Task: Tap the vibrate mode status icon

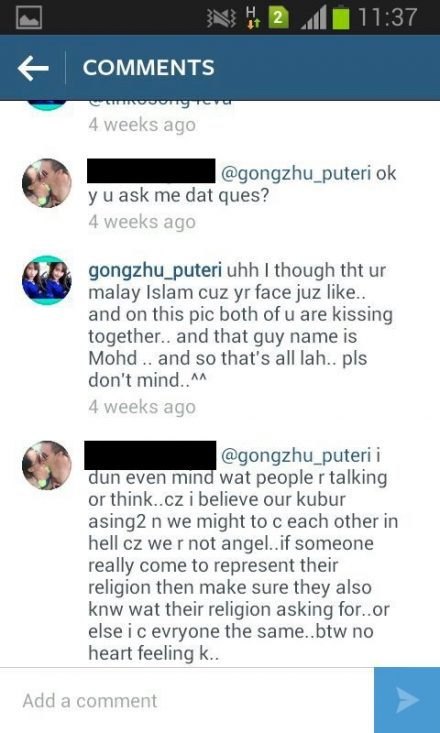Action: point(222,18)
